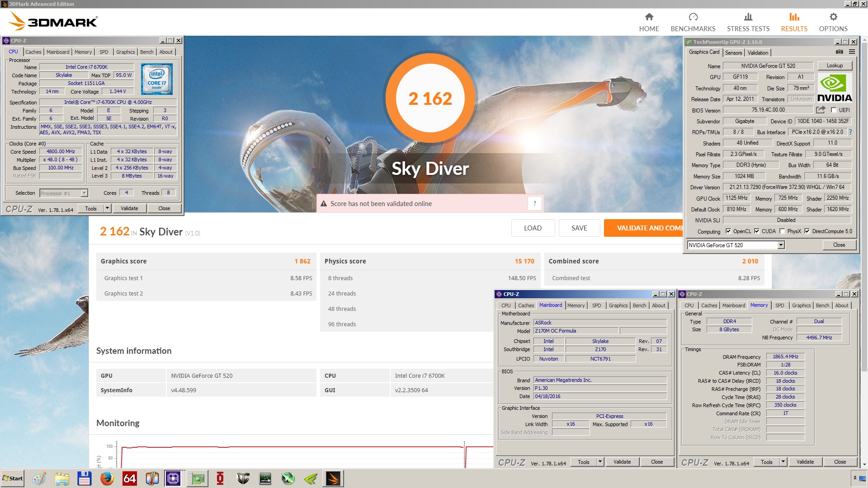
Task: Click the question mark help button on validation warning
Action: click(x=534, y=204)
